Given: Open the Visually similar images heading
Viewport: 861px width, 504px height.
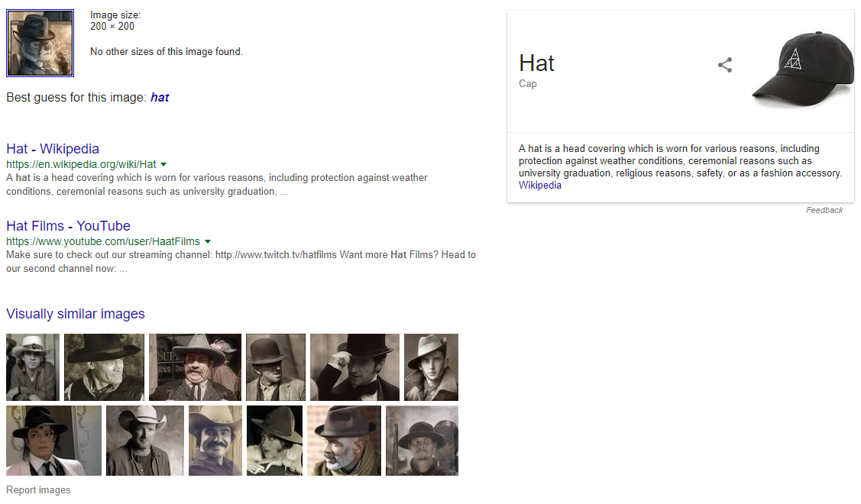Looking at the screenshot, I should (76, 314).
